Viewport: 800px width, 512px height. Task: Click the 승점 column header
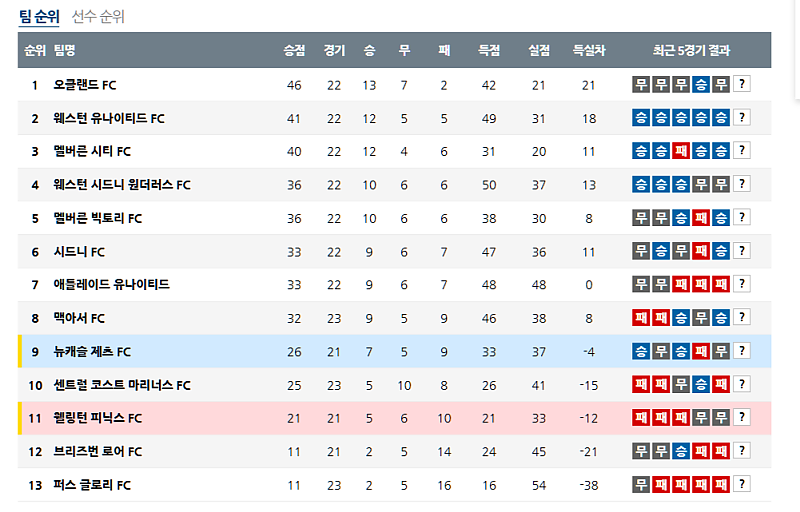coord(294,50)
